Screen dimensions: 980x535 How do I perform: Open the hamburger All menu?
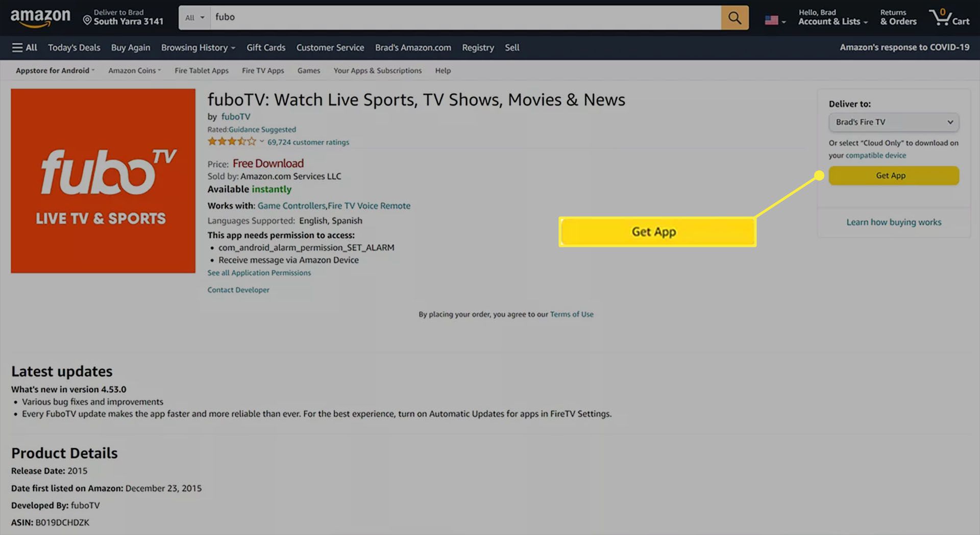pos(24,47)
